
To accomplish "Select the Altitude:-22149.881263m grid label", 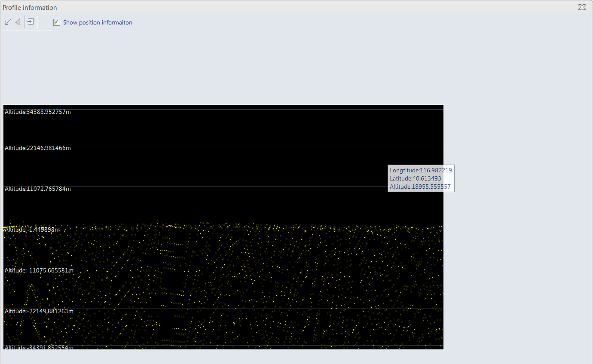I will point(39,312).
